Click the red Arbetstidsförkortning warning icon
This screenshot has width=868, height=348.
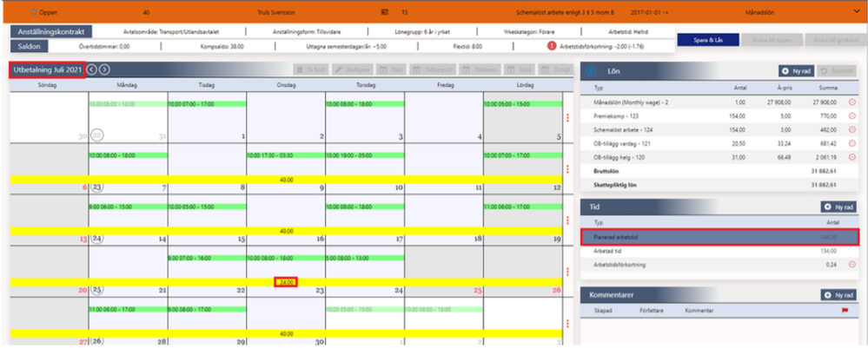click(552, 47)
